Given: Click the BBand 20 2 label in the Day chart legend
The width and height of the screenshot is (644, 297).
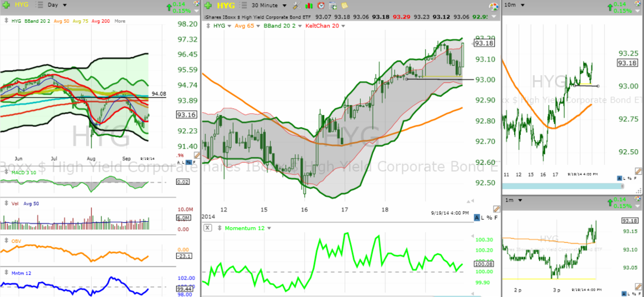Looking at the screenshot, I should pos(37,21).
